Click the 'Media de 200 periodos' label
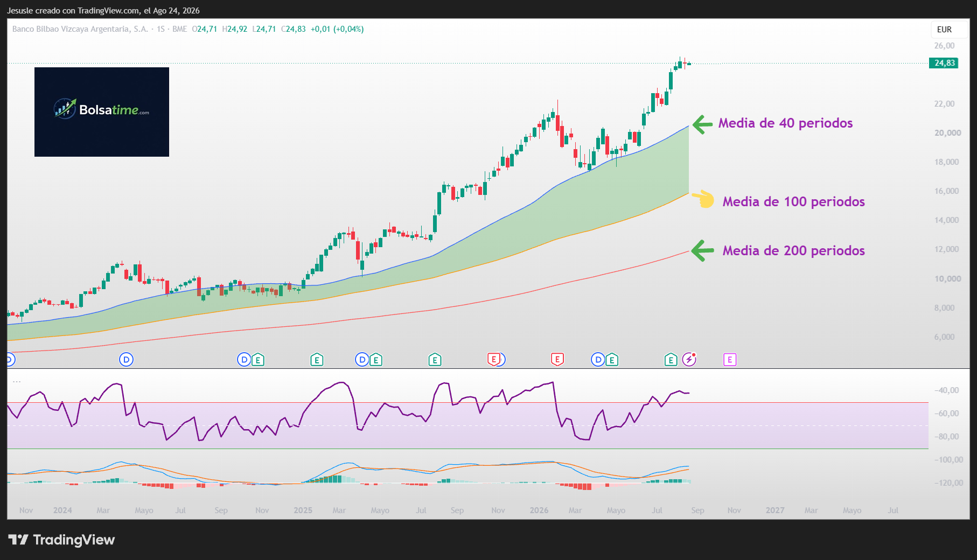 click(793, 251)
